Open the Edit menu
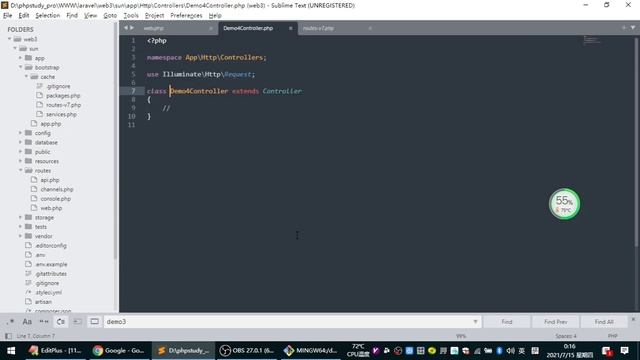This screenshot has width=640, height=360. [x=24, y=16]
